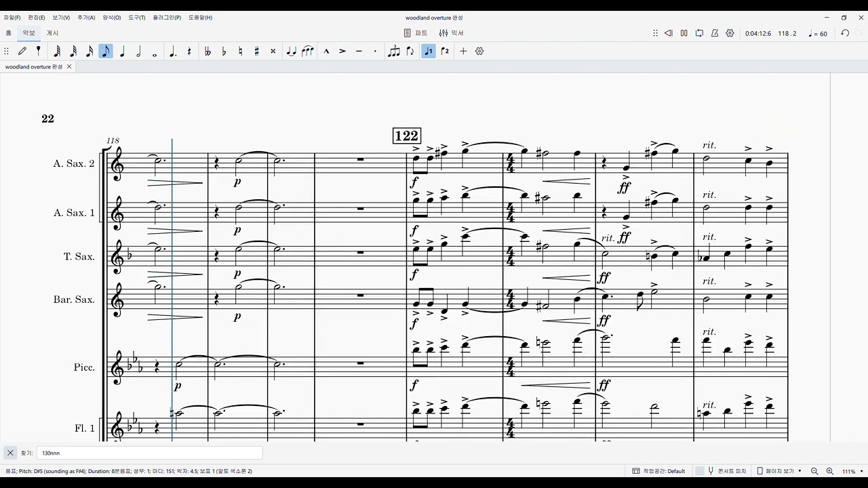
Task: Rewind playback to the start
Action: [668, 33]
